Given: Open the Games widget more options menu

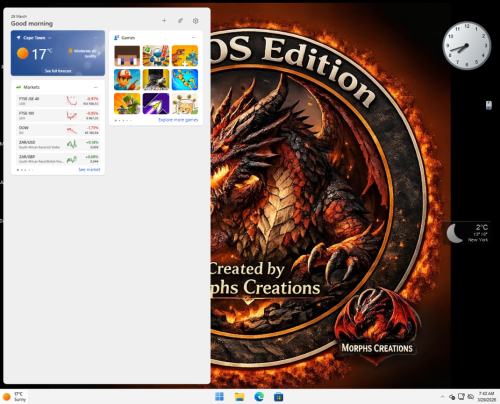Looking at the screenshot, I should tap(194, 38).
